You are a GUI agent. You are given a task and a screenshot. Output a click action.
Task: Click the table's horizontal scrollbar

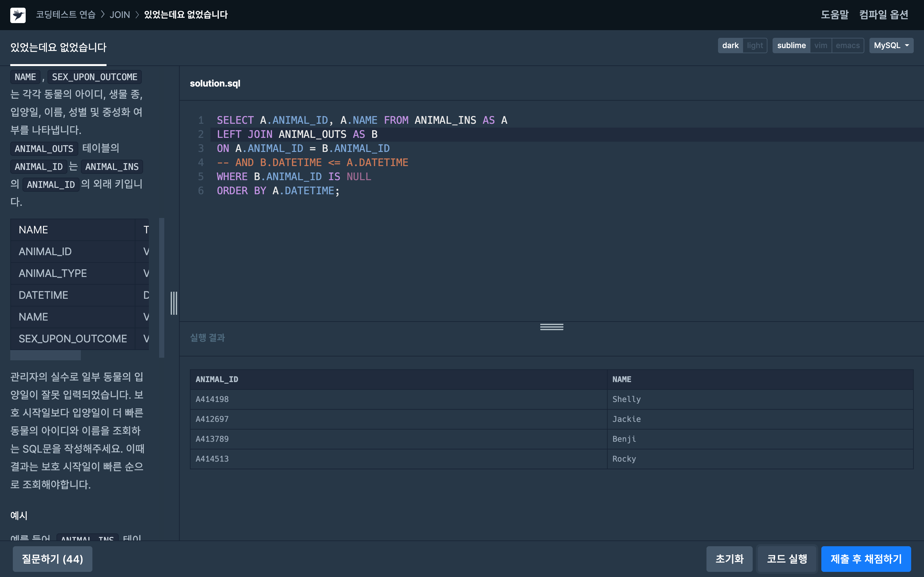coord(46,356)
